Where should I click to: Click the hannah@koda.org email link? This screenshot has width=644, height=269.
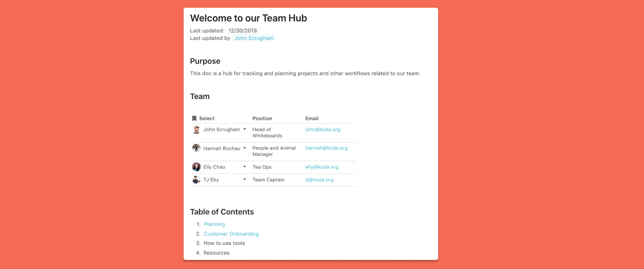326,148
